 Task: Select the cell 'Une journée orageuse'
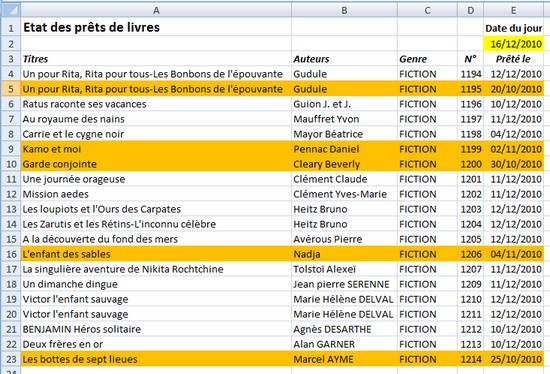(x=156, y=179)
